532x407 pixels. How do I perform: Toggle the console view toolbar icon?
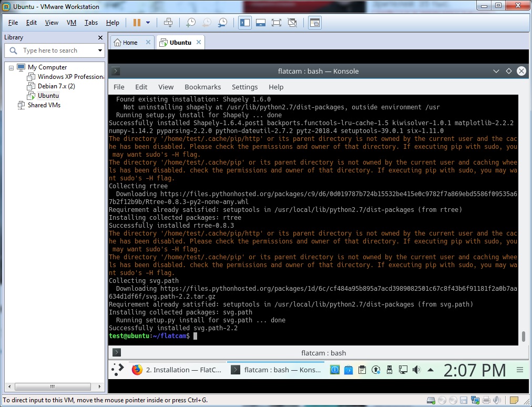[315, 23]
